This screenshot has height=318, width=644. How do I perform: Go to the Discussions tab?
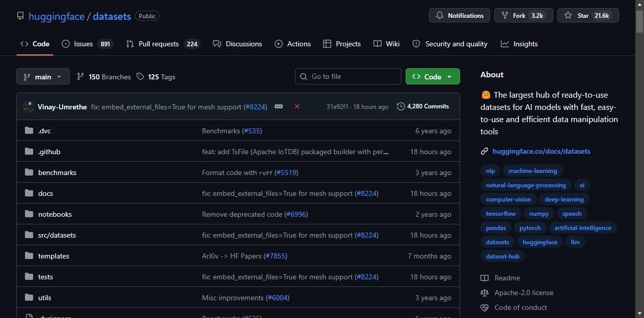(x=237, y=44)
